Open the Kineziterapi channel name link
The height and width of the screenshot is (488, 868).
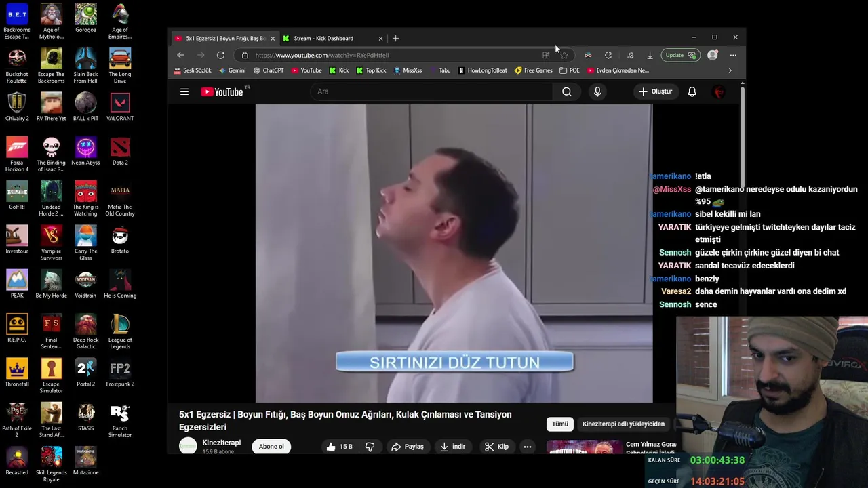point(221,443)
